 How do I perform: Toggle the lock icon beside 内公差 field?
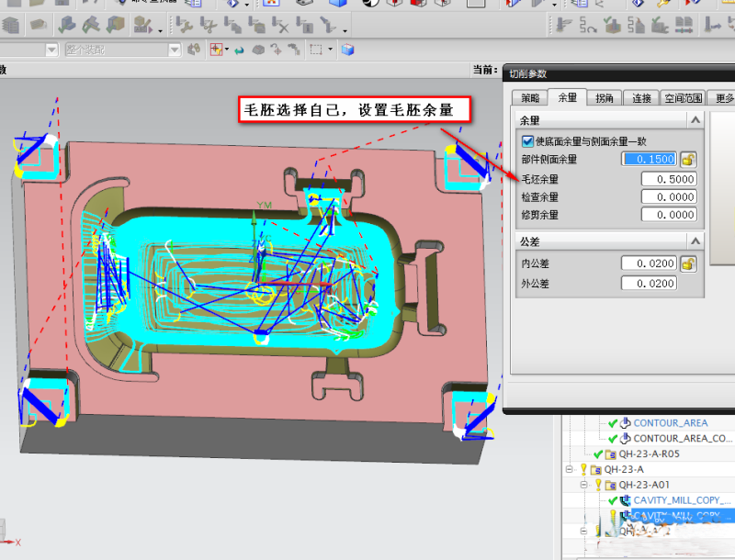point(688,264)
